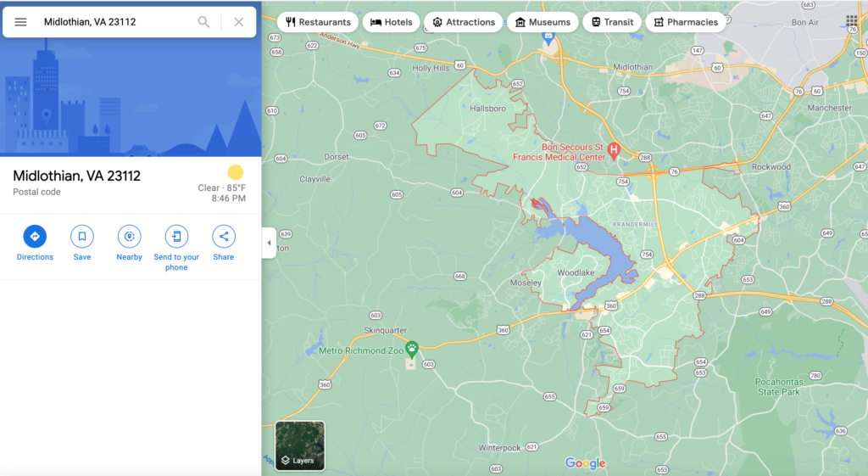The width and height of the screenshot is (868, 476).
Task: Click the Manchester map label
Action: tap(829, 108)
